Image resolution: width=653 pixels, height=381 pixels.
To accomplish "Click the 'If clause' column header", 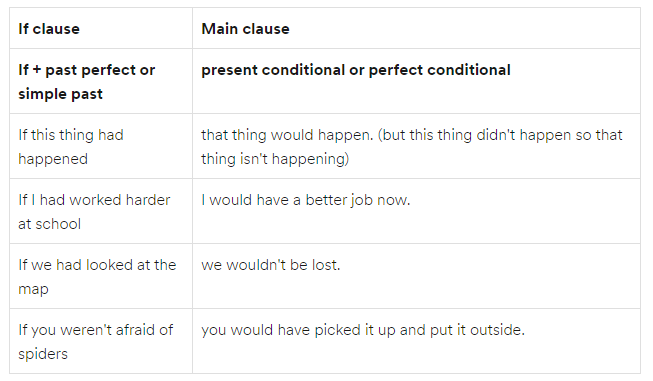I will 49,29.
